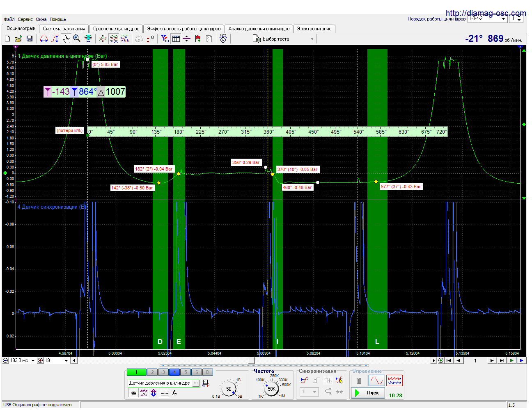Click the crossed red-green waveforms icon

103,39
